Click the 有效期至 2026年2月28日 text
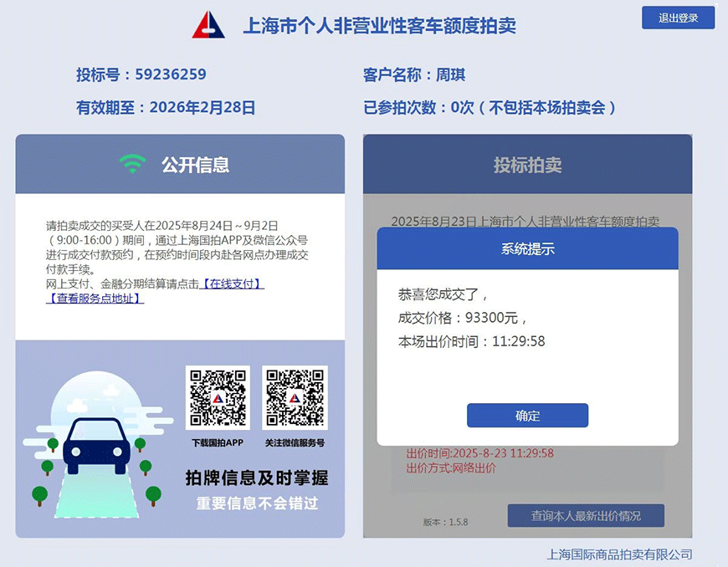Image resolution: width=728 pixels, height=567 pixels. (166, 107)
